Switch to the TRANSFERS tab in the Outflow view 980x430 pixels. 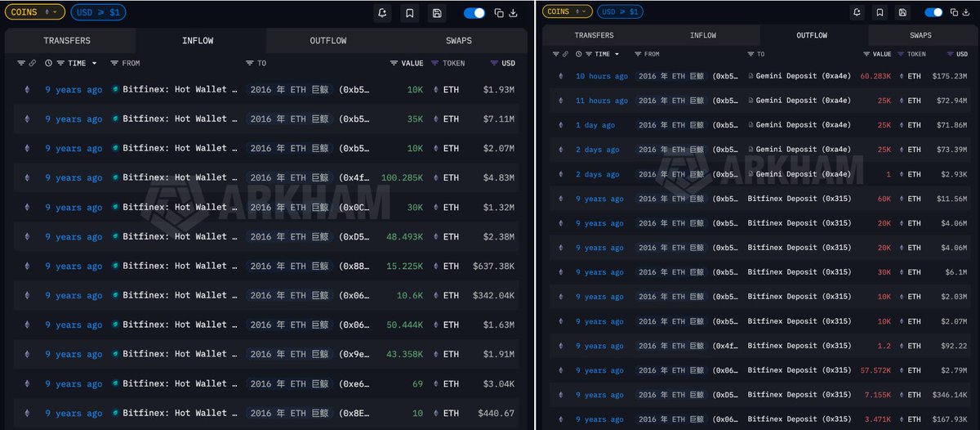pos(594,35)
